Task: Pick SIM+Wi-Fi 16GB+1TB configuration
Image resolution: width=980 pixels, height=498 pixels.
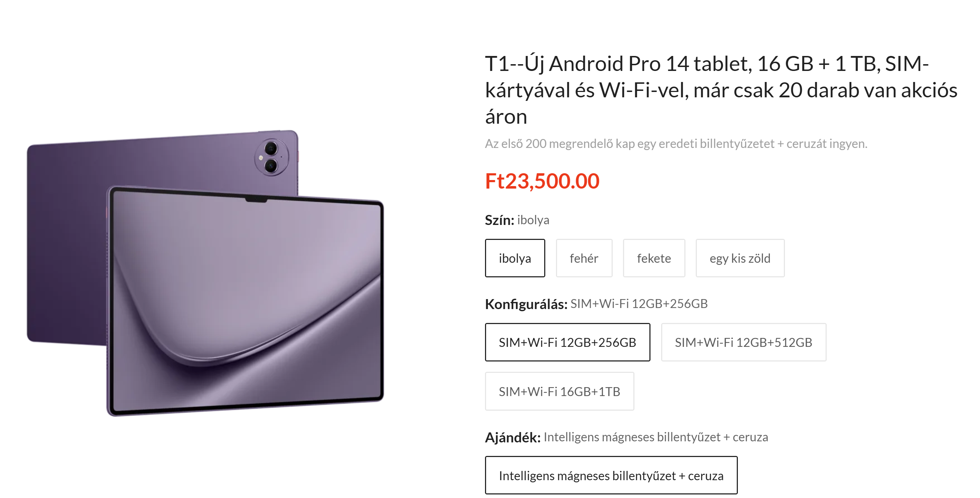Action: coord(559,391)
